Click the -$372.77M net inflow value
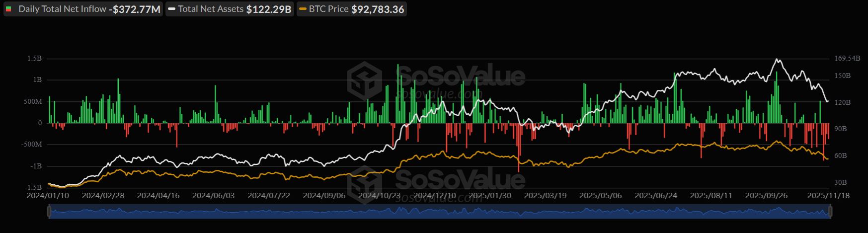The image size is (868, 233). tap(135, 9)
